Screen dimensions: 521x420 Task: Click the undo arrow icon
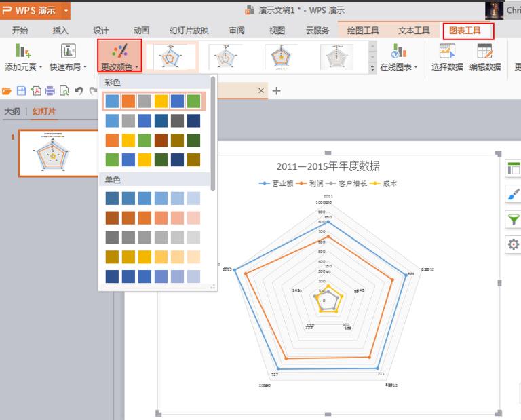click(x=79, y=91)
